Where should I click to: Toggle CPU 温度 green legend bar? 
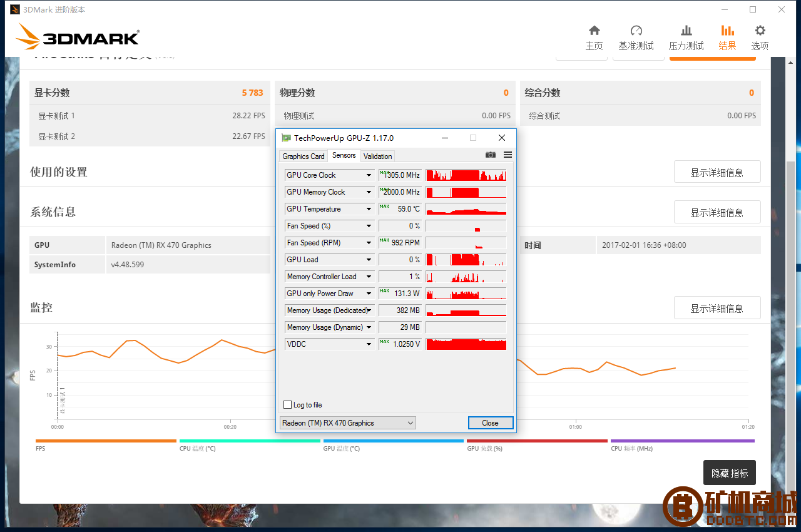point(250,441)
